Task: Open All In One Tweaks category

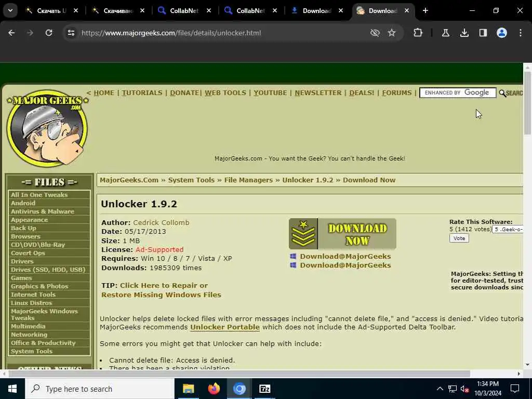Action: (39, 195)
